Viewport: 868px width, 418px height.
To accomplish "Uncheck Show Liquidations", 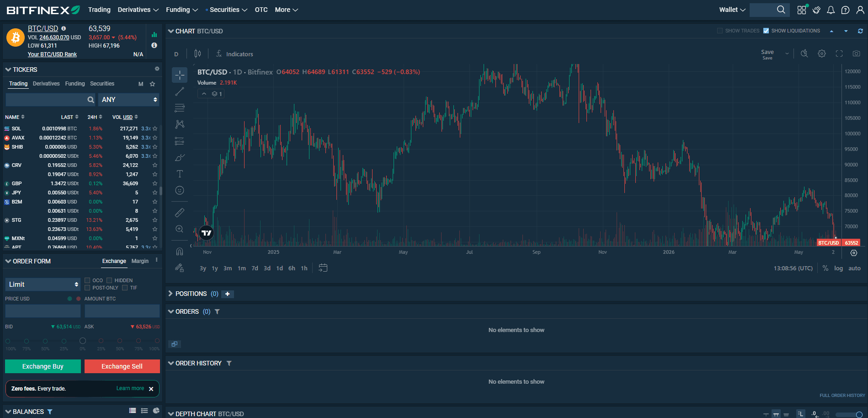I will [766, 31].
